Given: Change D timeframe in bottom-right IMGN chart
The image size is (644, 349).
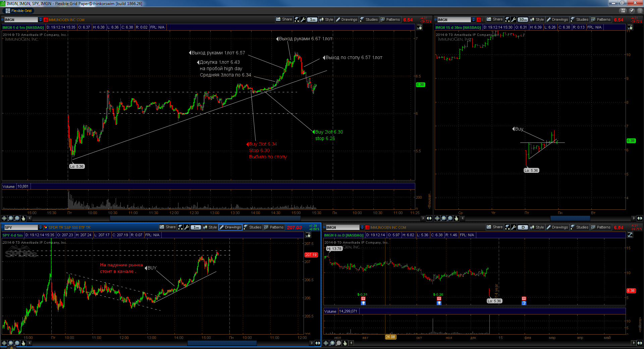Looking at the screenshot, I should pos(523,227).
